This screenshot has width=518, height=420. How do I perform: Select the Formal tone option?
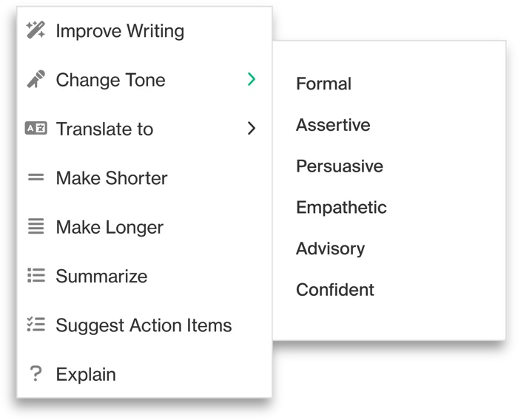point(323,84)
